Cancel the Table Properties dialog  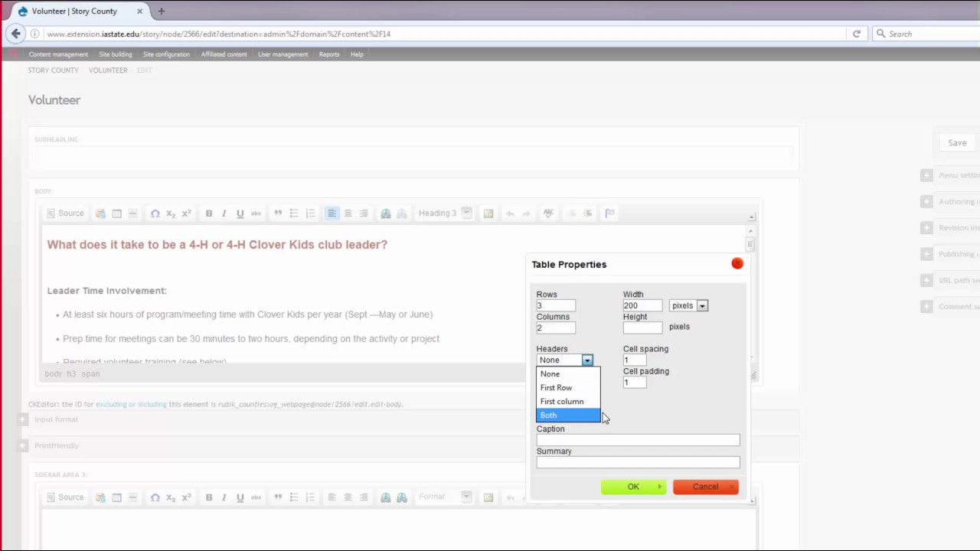coord(706,487)
